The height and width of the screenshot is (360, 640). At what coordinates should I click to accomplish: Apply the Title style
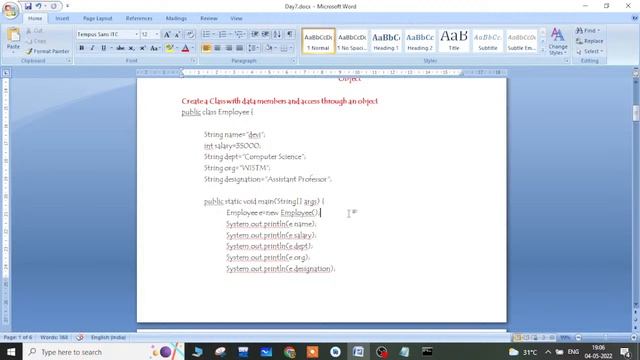click(453, 41)
